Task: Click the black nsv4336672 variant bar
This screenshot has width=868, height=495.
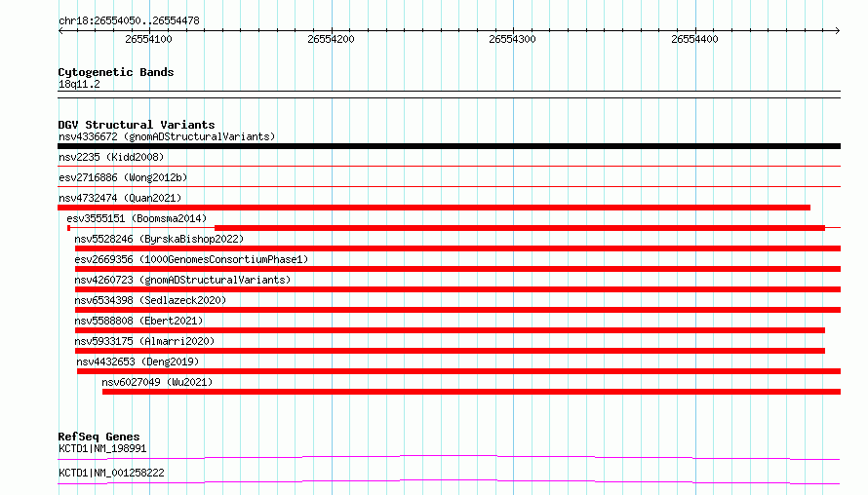Action: pyautogui.click(x=449, y=146)
